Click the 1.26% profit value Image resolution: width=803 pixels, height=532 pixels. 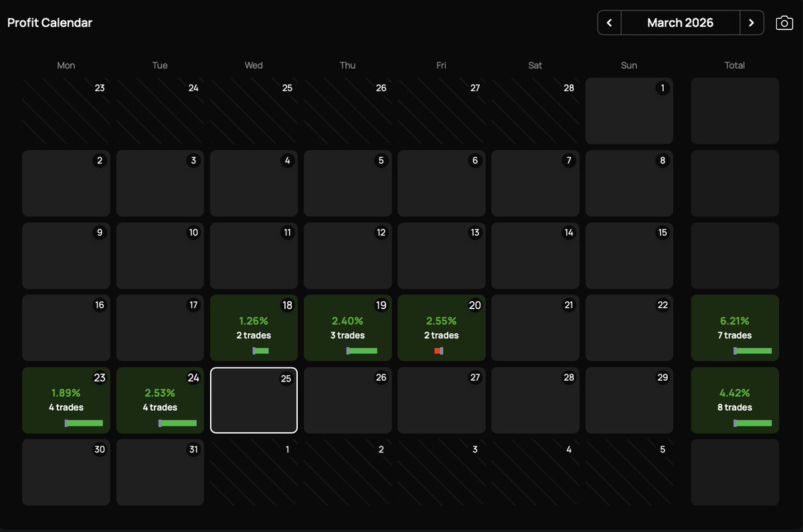[x=254, y=321]
